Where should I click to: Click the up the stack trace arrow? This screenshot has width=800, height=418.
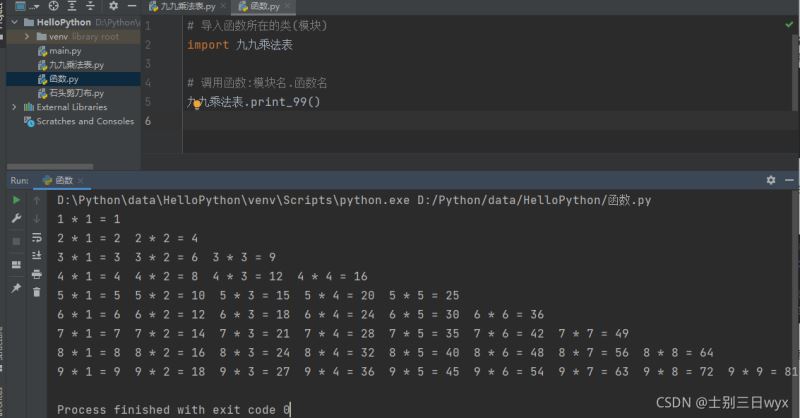click(x=37, y=201)
